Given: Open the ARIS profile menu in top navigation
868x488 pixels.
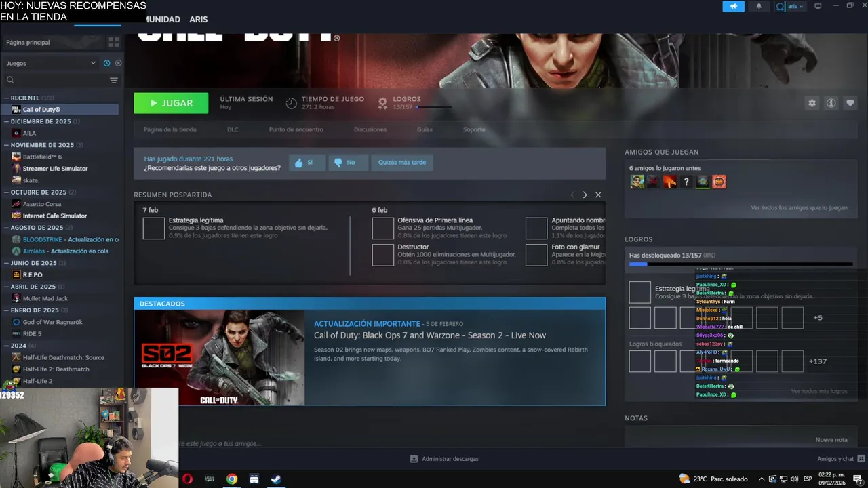Looking at the screenshot, I should [199, 20].
